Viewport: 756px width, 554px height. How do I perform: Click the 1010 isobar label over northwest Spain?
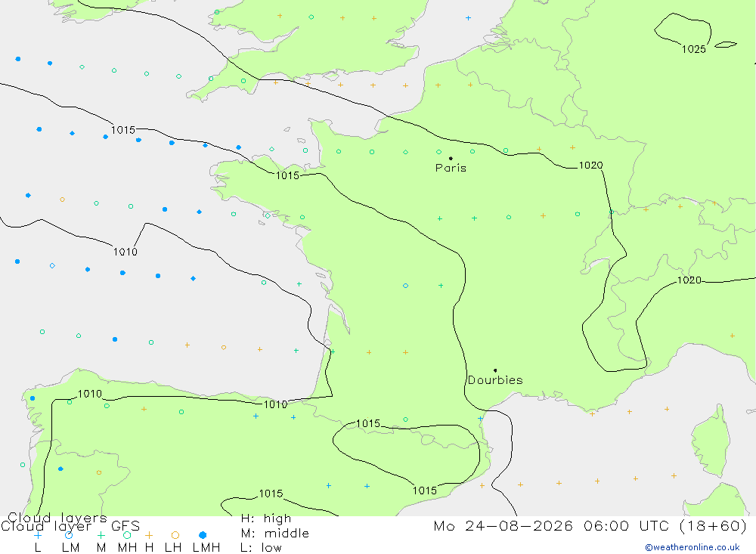(90, 394)
